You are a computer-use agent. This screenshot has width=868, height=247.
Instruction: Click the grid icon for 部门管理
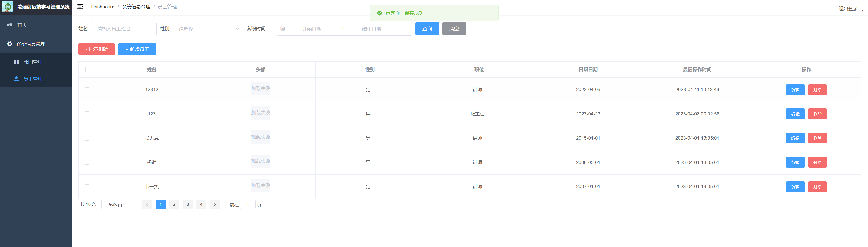(x=16, y=62)
